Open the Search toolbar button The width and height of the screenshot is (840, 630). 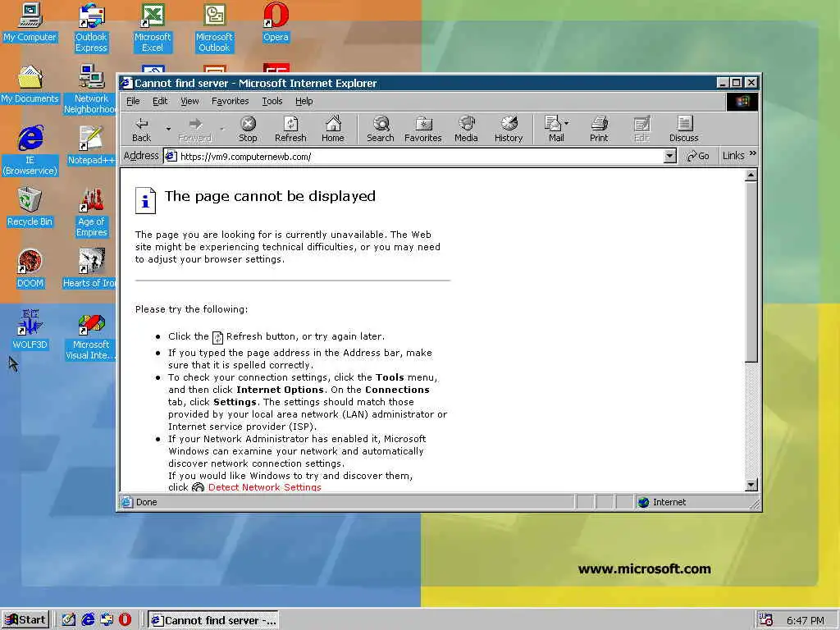coord(381,129)
